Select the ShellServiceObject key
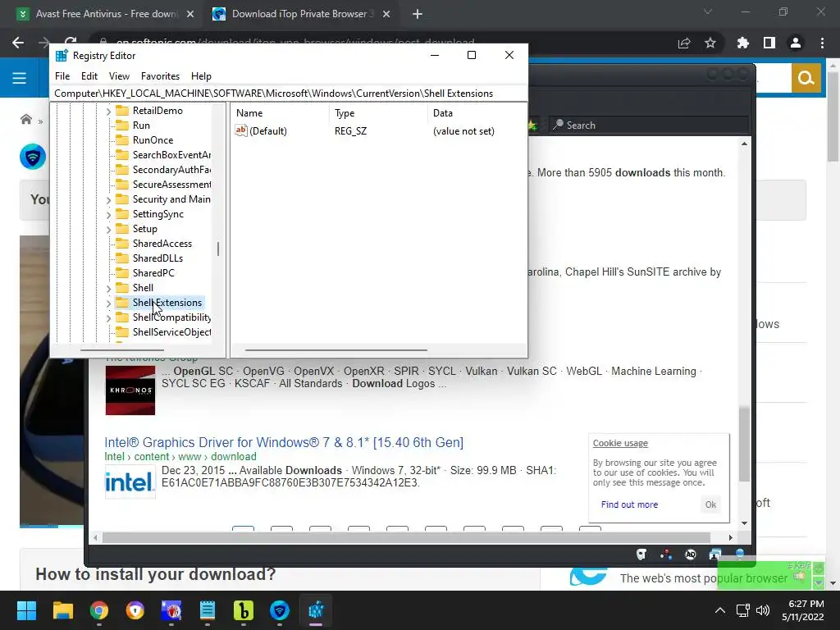Viewport: 840px width, 630px height. (x=171, y=332)
